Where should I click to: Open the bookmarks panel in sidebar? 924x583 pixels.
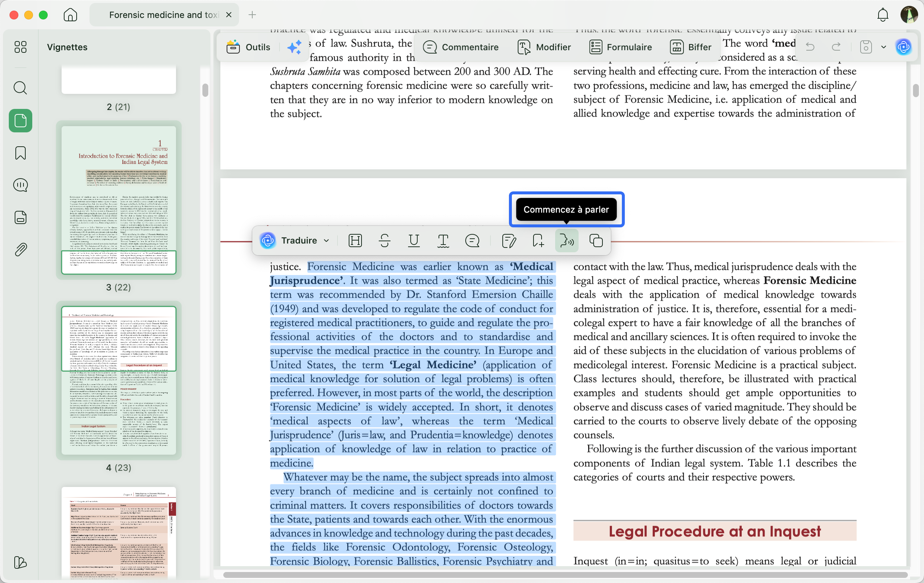pos(20,153)
